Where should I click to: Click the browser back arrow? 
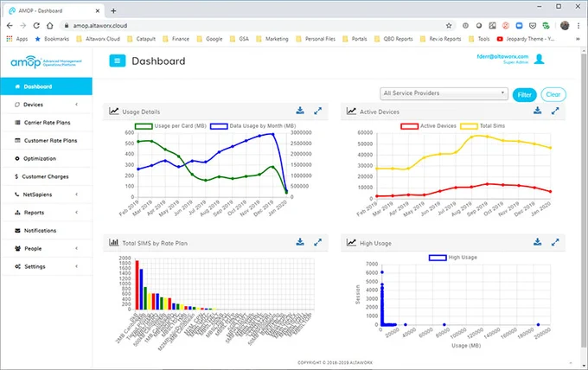click(10, 25)
